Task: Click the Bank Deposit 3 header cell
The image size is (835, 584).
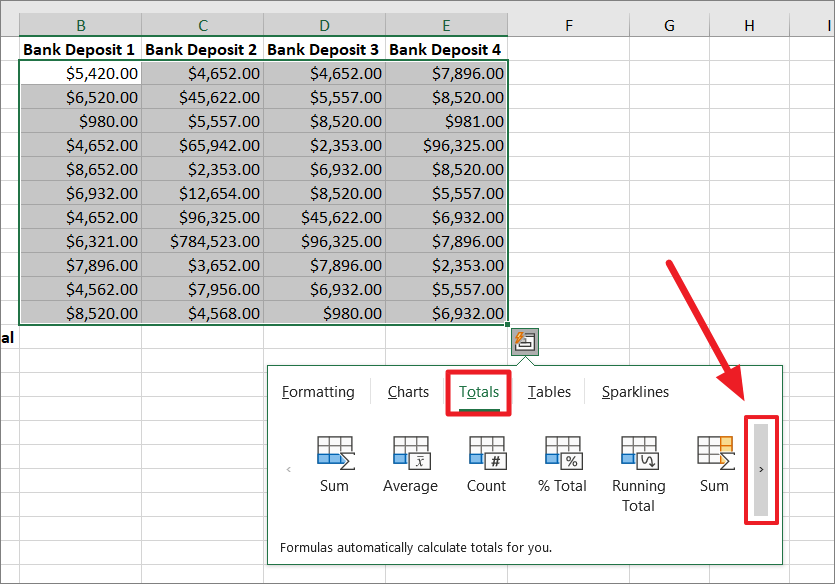Action: point(325,49)
